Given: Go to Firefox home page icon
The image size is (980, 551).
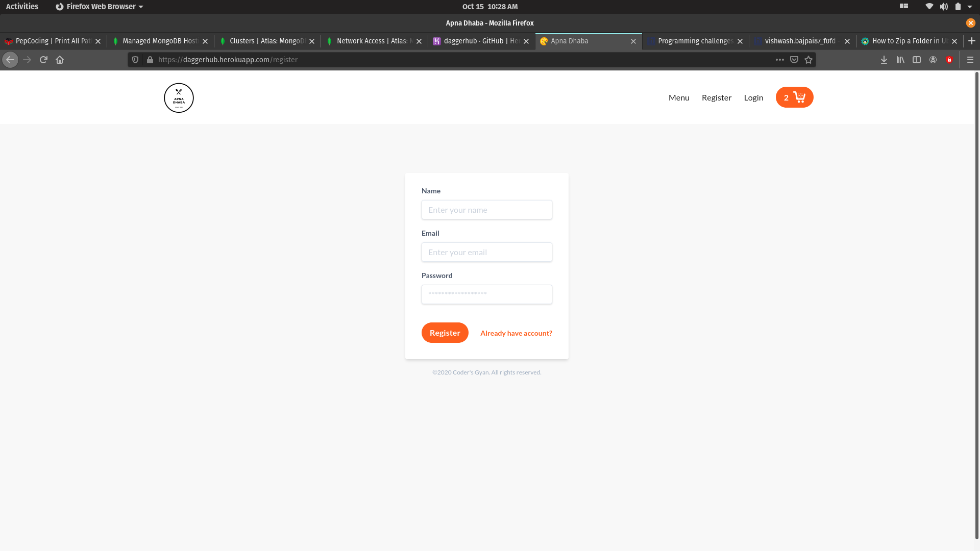Looking at the screenshot, I should (60, 60).
